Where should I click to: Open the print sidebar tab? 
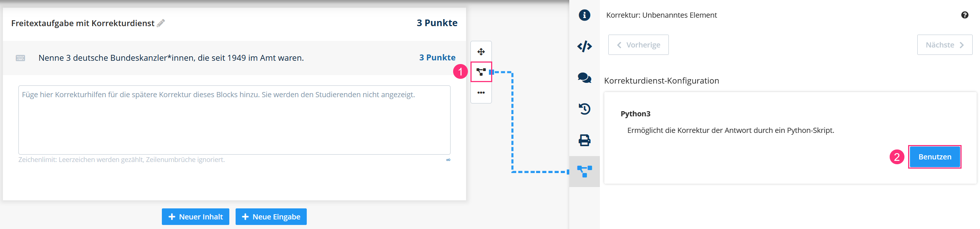click(584, 140)
